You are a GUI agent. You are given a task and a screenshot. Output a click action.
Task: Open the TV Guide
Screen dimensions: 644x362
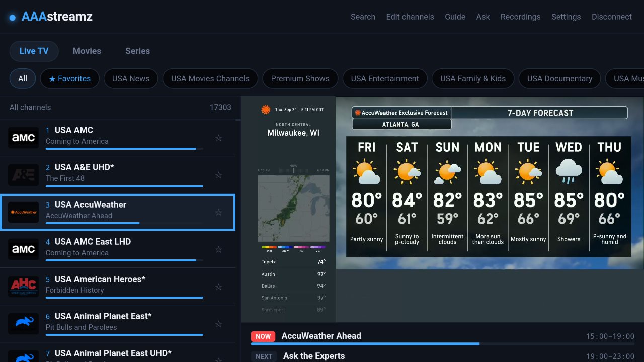pos(455,17)
